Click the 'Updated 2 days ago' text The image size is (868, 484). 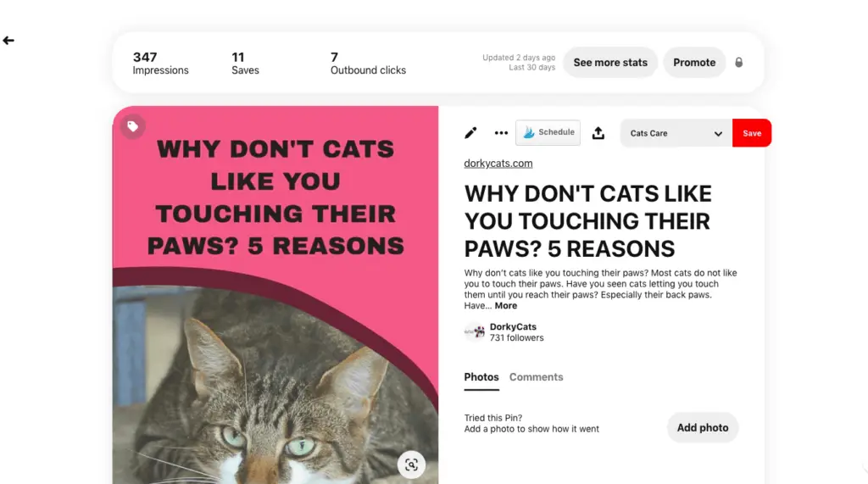[x=519, y=58]
